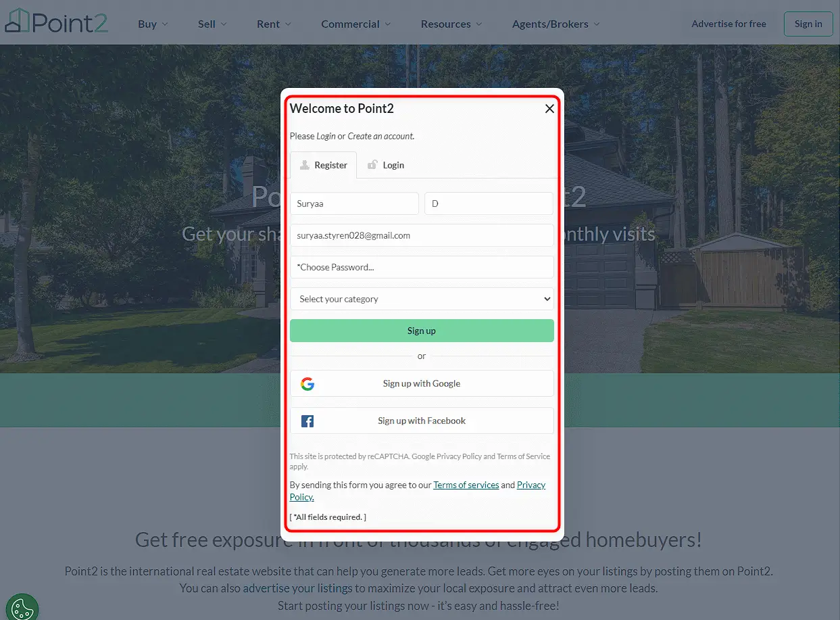Image resolution: width=840 pixels, height=620 pixels.
Task: Click the email address field
Action: coord(422,235)
